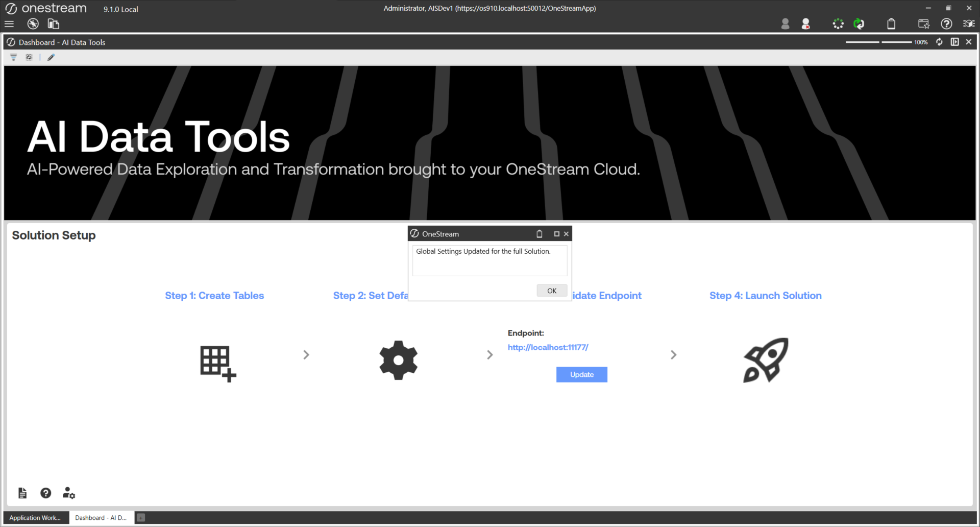Click the Set Defaults gear icon
This screenshot has height=527, width=980.
(398, 360)
